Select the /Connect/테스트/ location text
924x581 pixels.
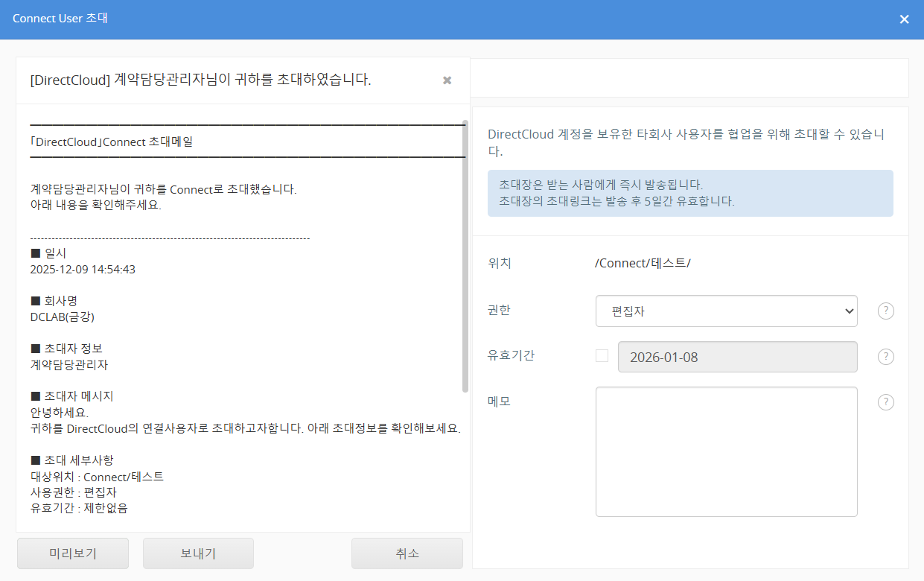pyautogui.click(x=643, y=263)
